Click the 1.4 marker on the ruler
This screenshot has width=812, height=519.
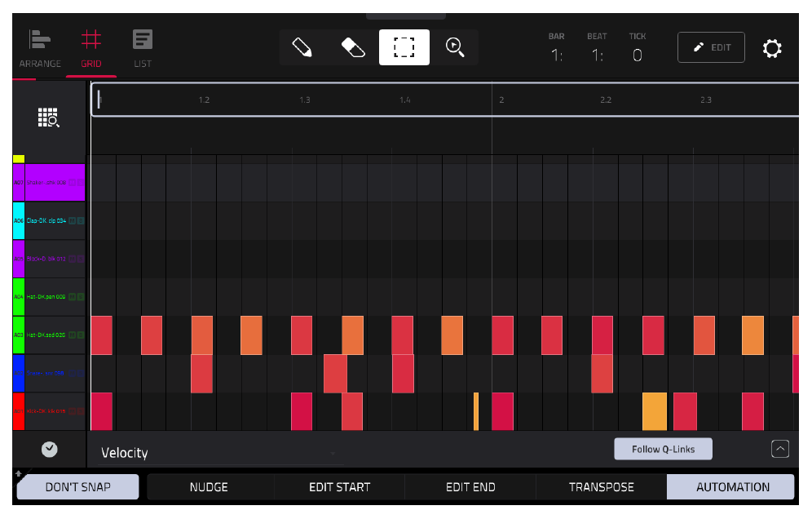pyautogui.click(x=405, y=100)
